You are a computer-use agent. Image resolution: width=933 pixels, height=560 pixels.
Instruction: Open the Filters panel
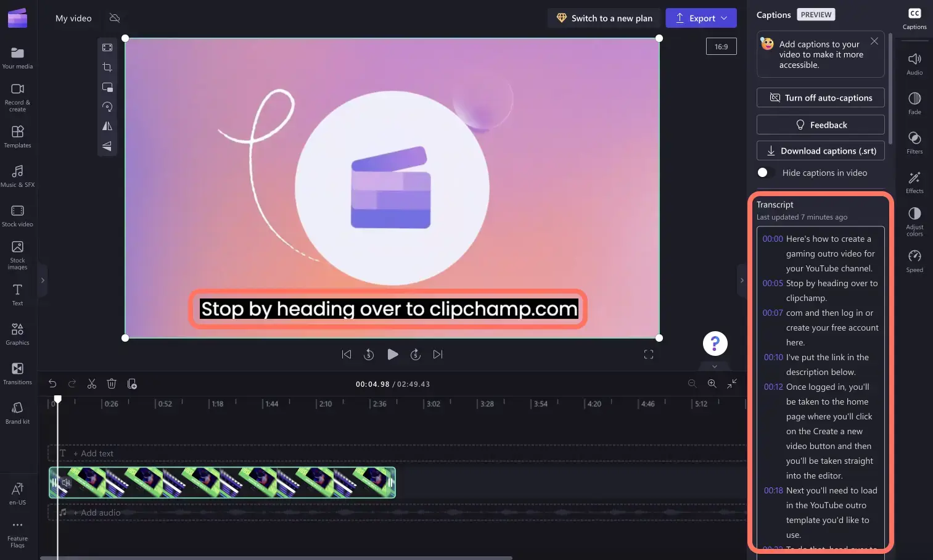(915, 142)
